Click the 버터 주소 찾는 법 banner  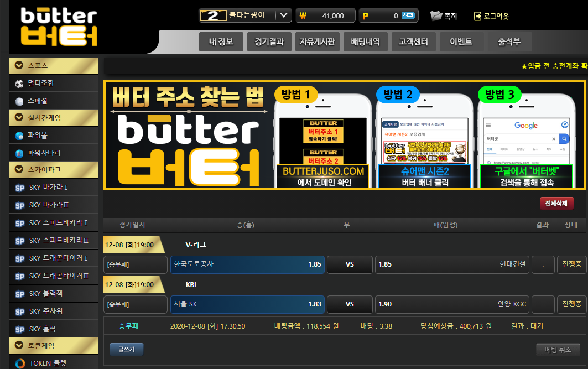pos(344,135)
